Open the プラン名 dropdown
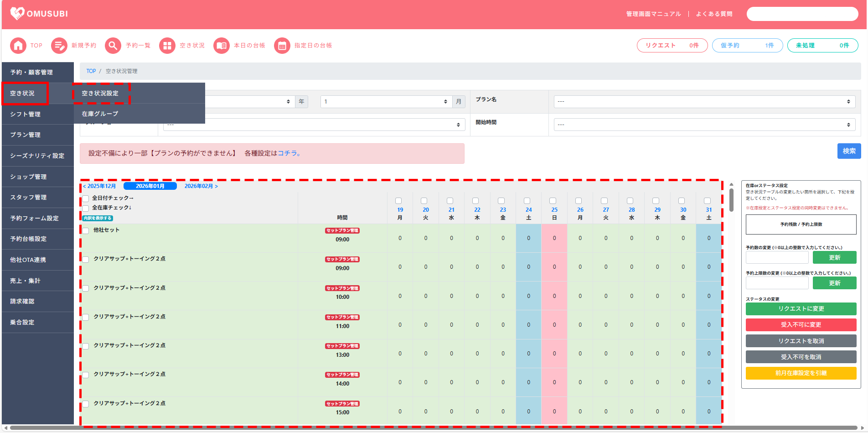The image size is (868, 433). [704, 101]
